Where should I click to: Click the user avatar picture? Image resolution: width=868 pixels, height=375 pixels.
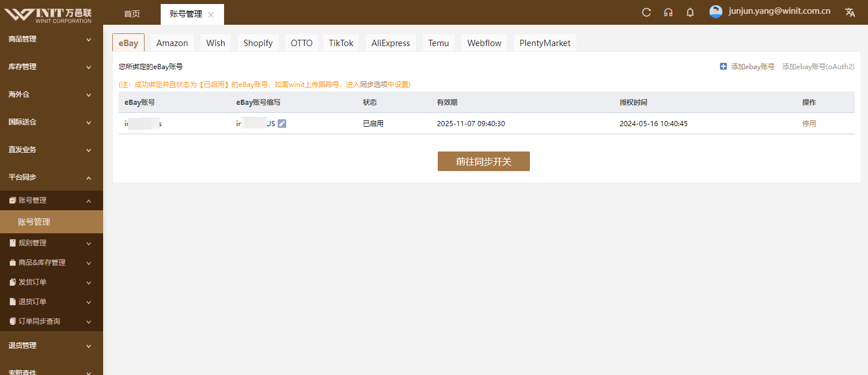coord(716,12)
